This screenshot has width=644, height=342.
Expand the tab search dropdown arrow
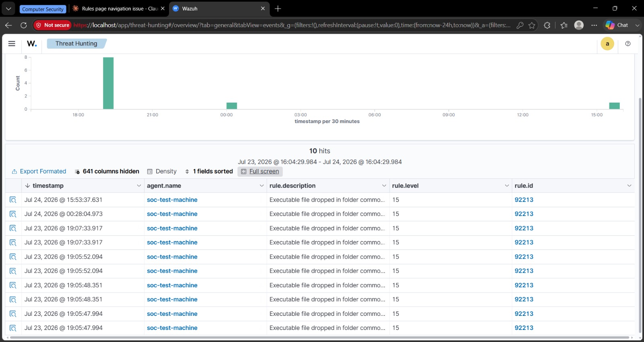(8, 8)
